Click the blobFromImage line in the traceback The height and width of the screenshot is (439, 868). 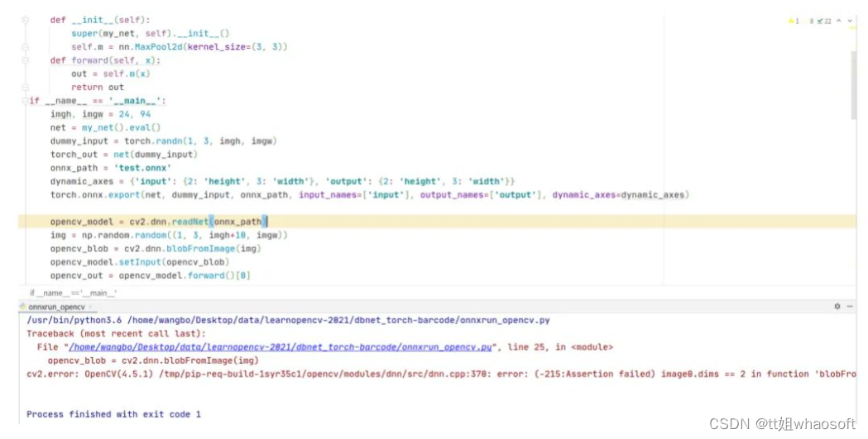click(x=153, y=360)
